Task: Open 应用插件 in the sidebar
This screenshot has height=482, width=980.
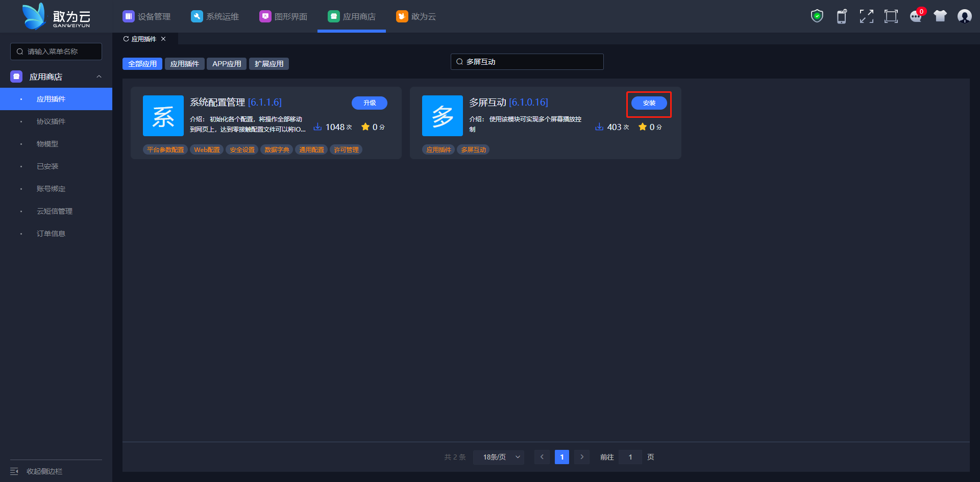Action: [56, 99]
